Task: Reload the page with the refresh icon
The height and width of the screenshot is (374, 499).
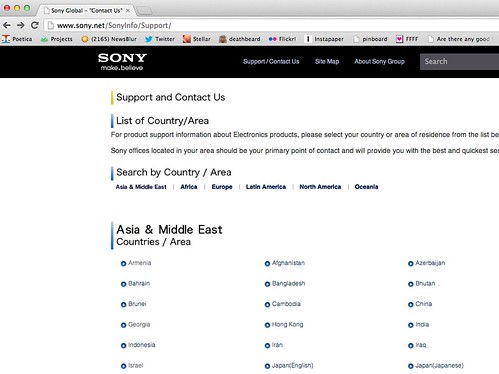Action: click(x=35, y=25)
